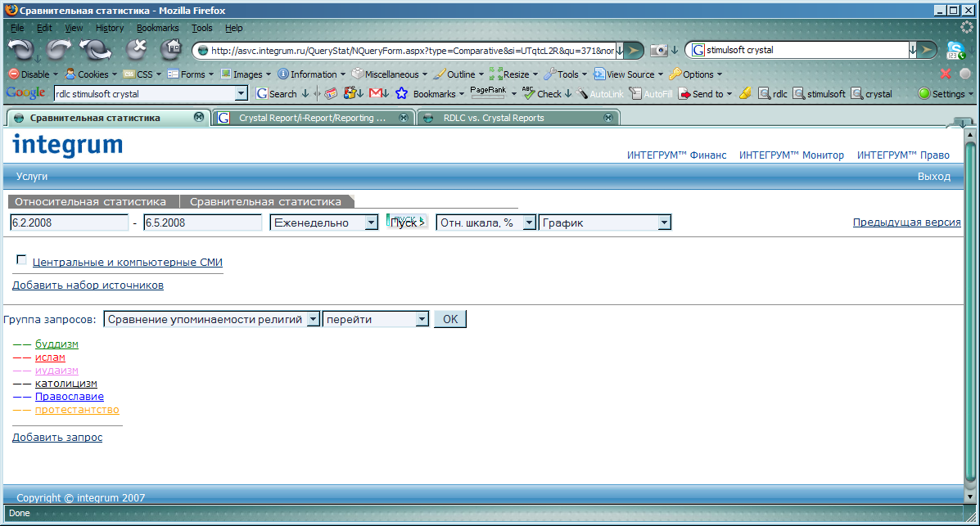Click the AutoFill toolbar button
Image resolution: width=980 pixels, height=526 pixels.
[x=651, y=94]
